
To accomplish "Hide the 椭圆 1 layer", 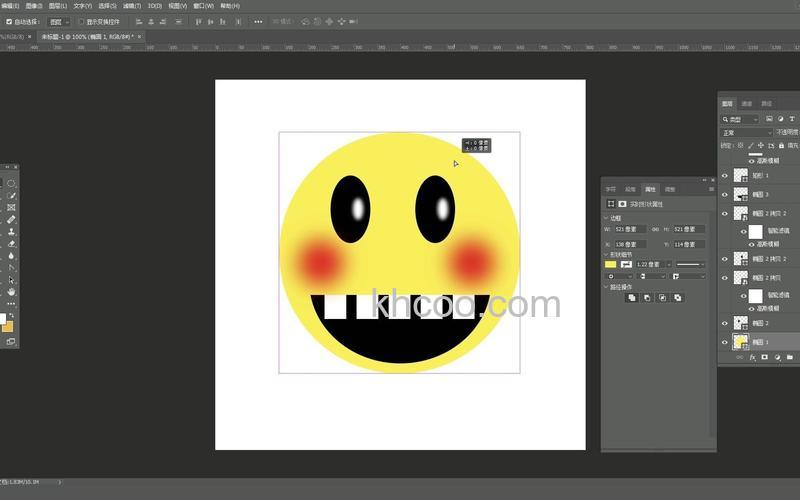I will [x=725, y=342].
